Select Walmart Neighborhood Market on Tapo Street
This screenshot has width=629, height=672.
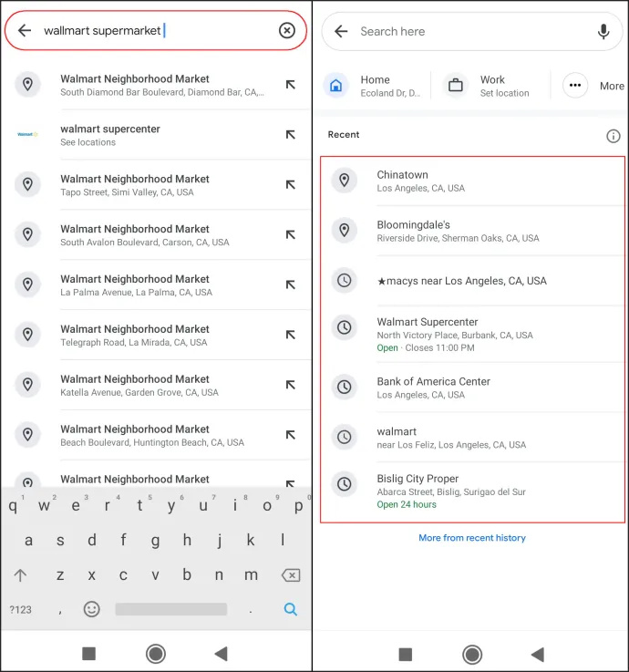click(x=156, y=185)
